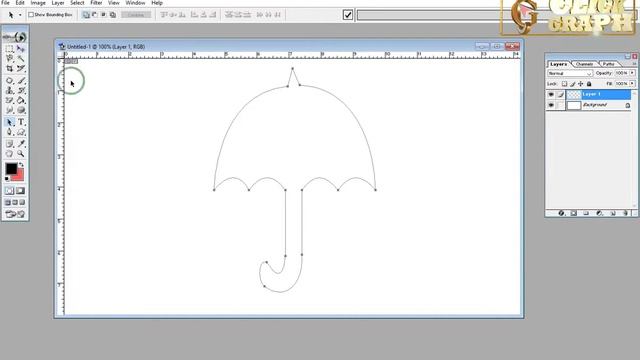Create new fill or adjustment layer
This screenshot has height=360, width=640.
pyautogui.click(x=599, y=213)
